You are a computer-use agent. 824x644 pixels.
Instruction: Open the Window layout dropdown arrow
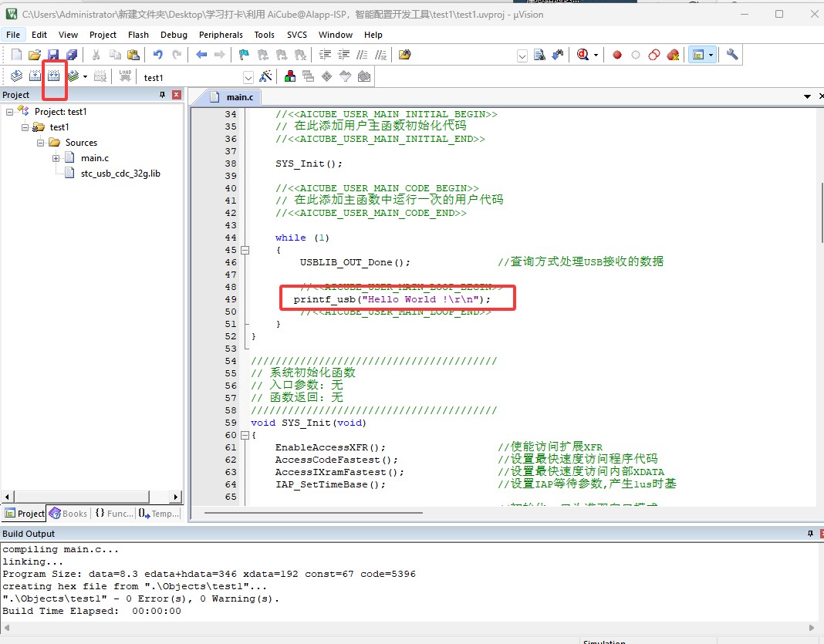click(x=711, y=55)
